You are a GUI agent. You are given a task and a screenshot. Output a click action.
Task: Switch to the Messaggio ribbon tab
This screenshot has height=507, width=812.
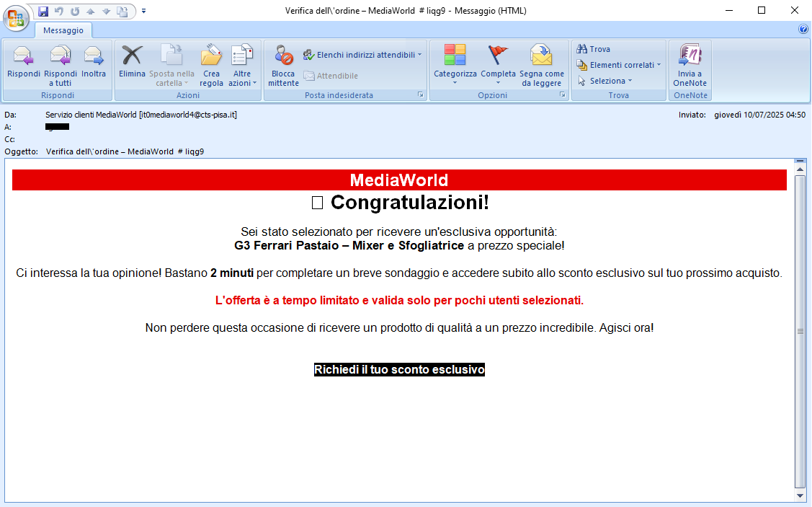click(x=63, y=30)
